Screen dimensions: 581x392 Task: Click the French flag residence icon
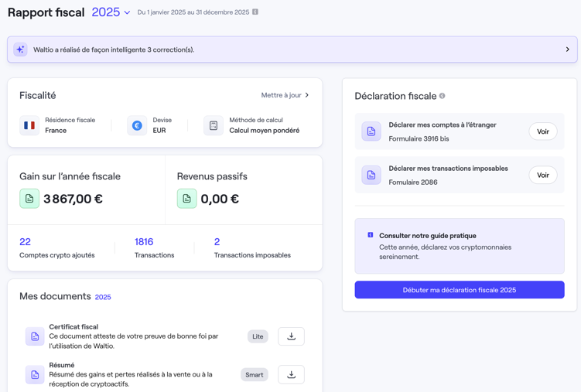[x=29, y=125]
